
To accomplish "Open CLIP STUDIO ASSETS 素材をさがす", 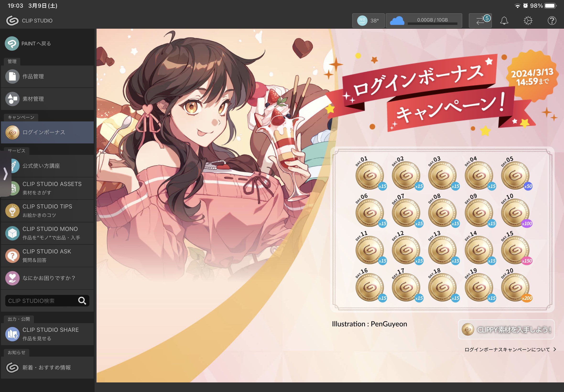I will (x=47, y=188).
